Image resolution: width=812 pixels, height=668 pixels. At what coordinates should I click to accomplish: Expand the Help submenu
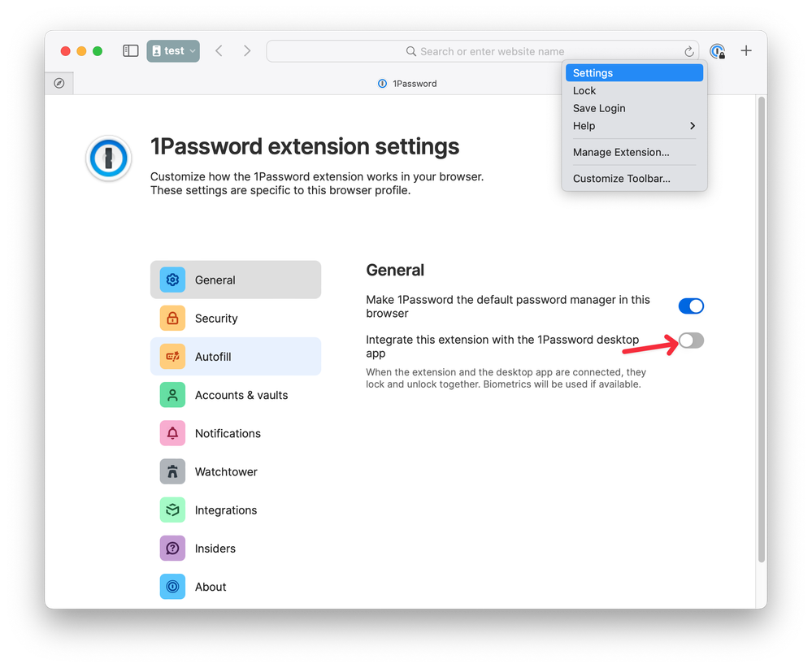tap(634, 126)
